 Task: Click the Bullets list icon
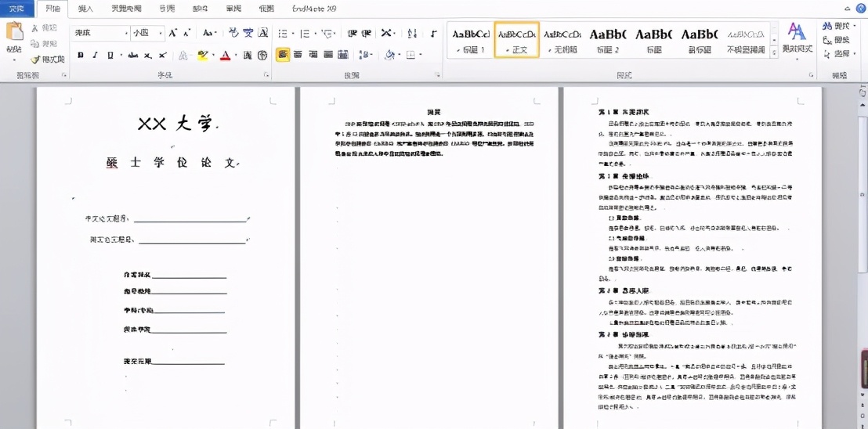click(x=282, y=34)
